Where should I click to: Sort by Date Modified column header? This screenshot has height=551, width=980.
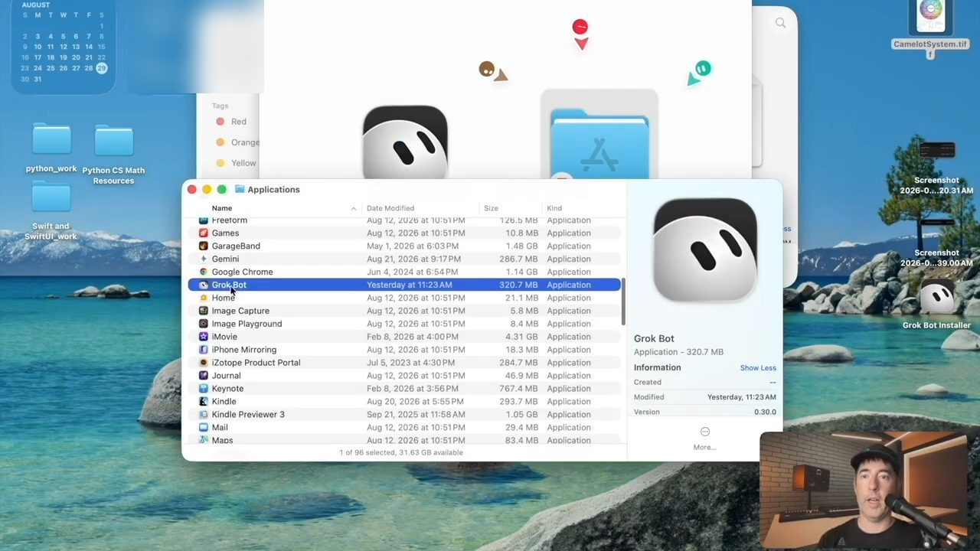click(390, 208)
